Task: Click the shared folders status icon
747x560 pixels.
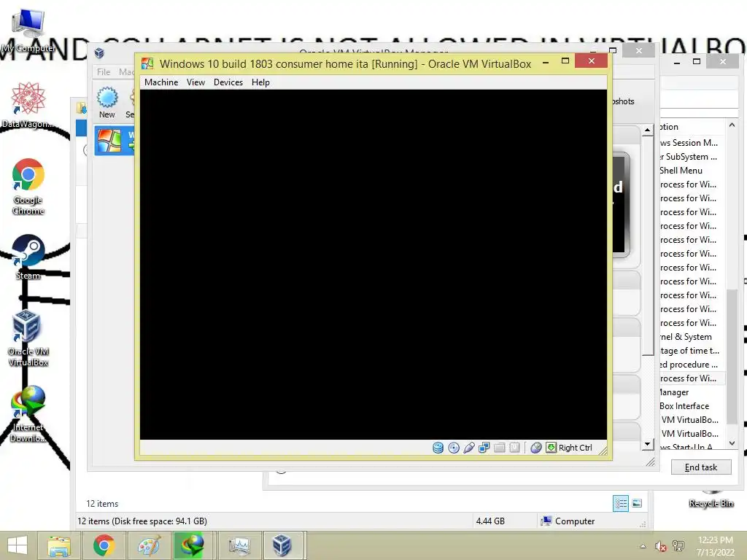Action: 499,448
